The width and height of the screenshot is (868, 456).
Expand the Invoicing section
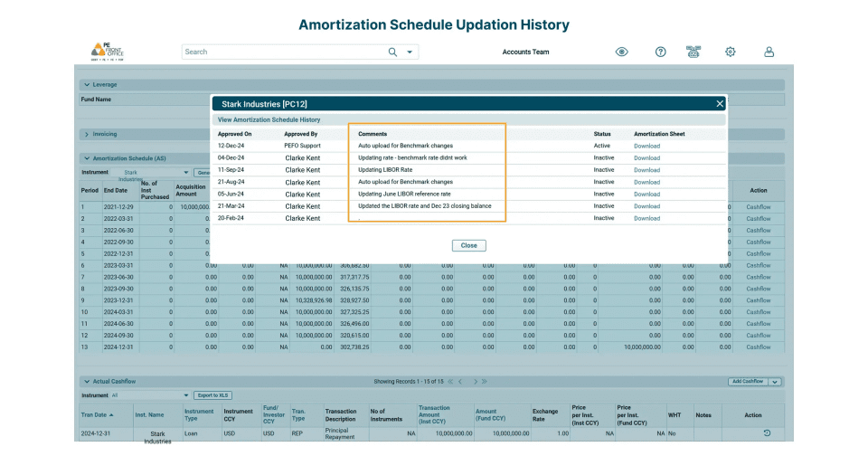coord(87,134)
